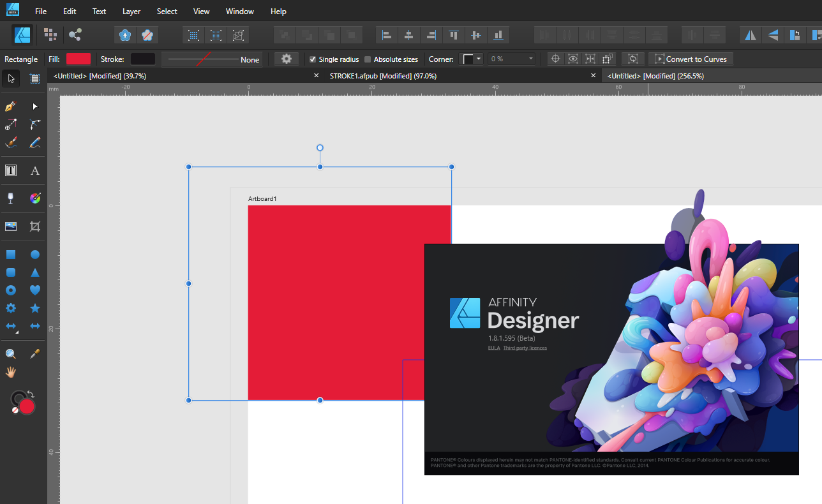The width and height of the screenshot is (822, 504).
Task: Open the stroke width line style selector
Action: tap(211, 59)
